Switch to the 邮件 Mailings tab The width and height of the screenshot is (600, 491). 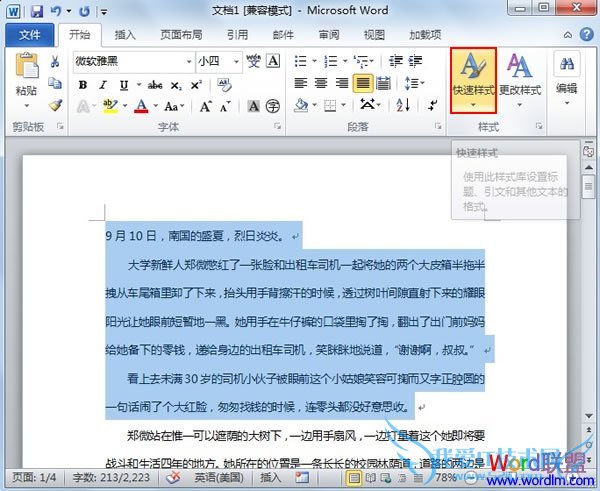[x=283, y=35]
